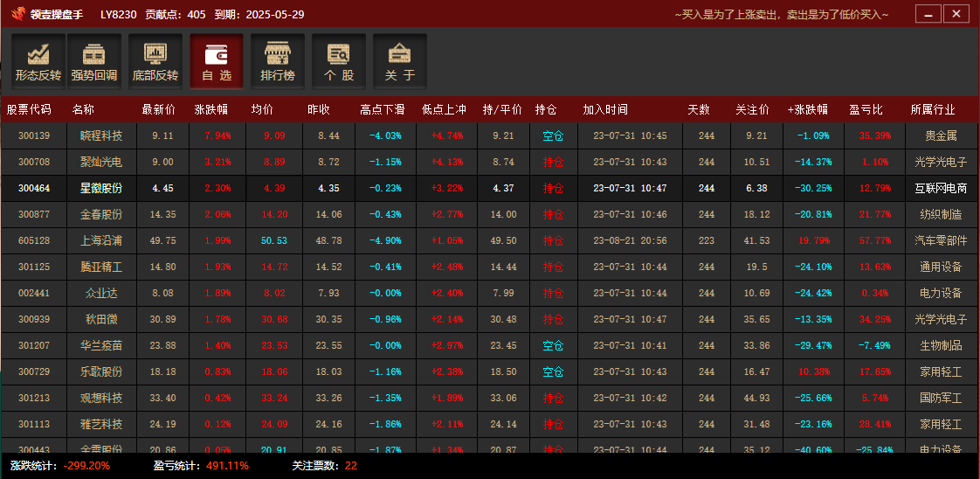This screenshot has height=479, width=980.
Task: Sort by the 所属行业 column header
Action: (x=933, y=110)
